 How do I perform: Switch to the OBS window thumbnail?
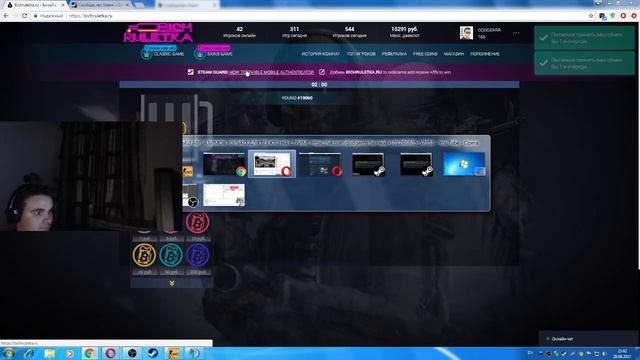point(190,195)
